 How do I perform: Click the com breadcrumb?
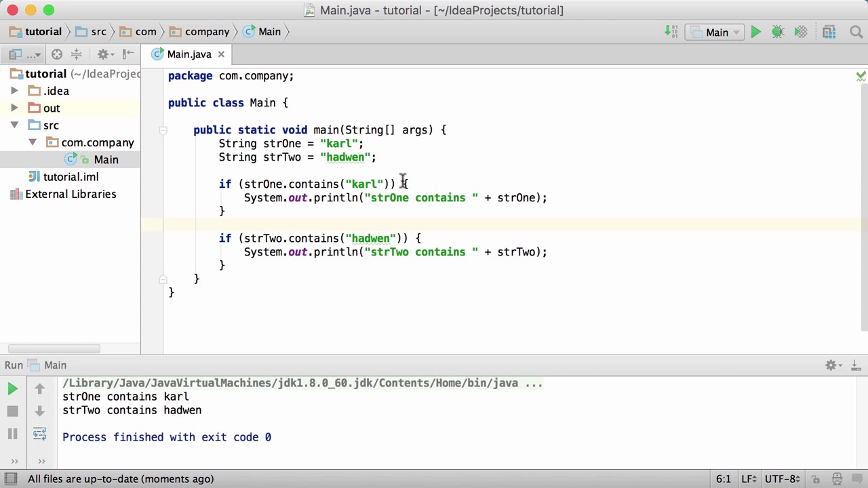138,32
